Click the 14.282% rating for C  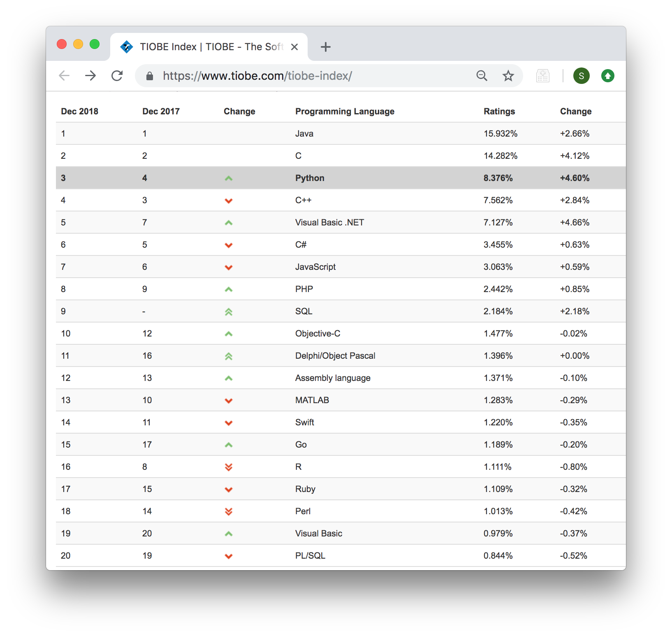501,156
